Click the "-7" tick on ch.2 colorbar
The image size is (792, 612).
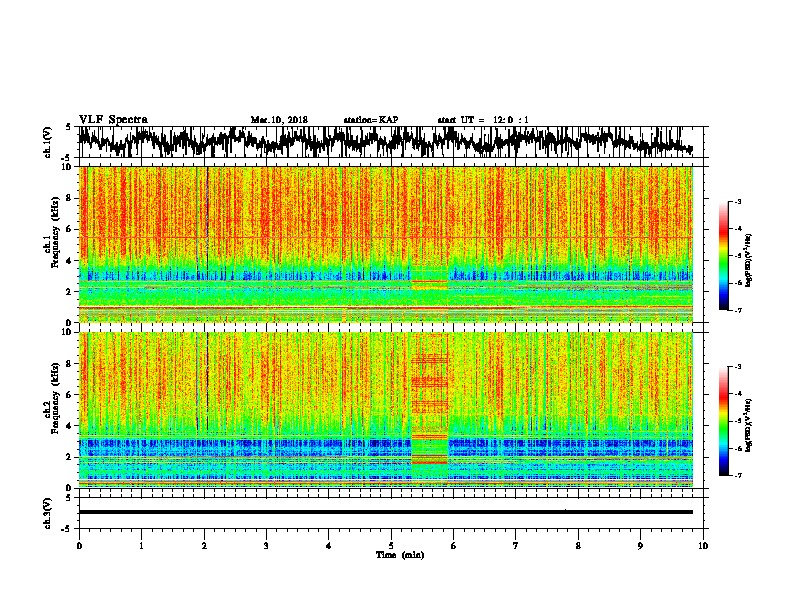(x=737, y=475)
